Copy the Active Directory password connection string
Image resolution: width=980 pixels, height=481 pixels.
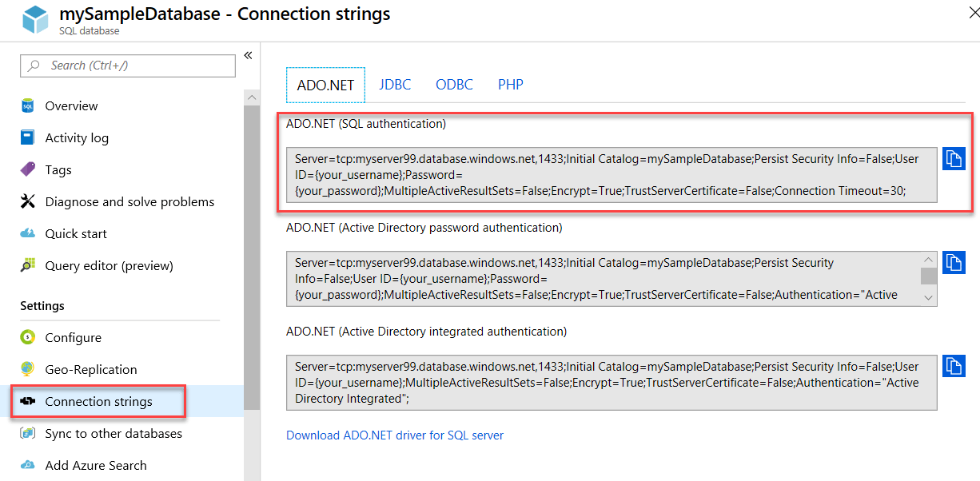[954, 262]
